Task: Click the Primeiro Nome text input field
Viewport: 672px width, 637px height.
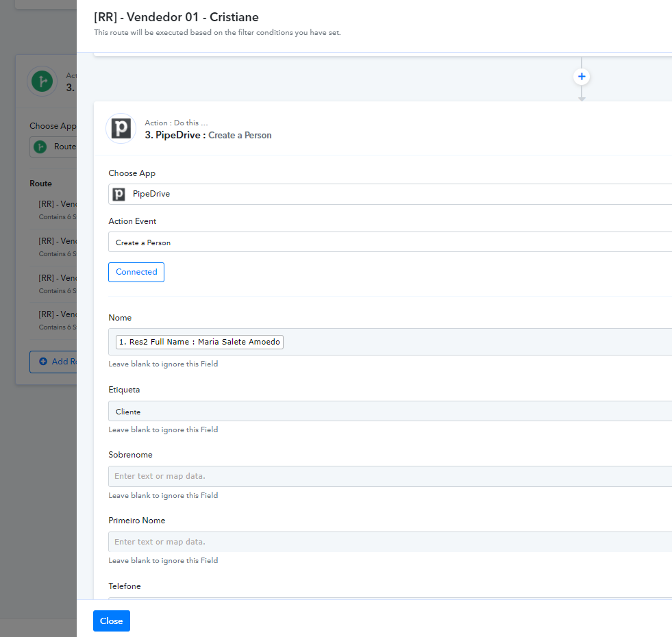Action: (x=390, y=542)
